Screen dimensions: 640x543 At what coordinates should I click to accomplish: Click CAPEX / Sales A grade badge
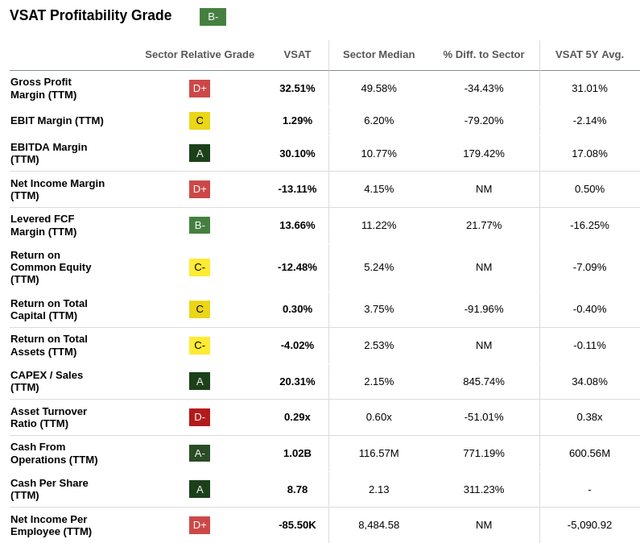pos(199,381)
